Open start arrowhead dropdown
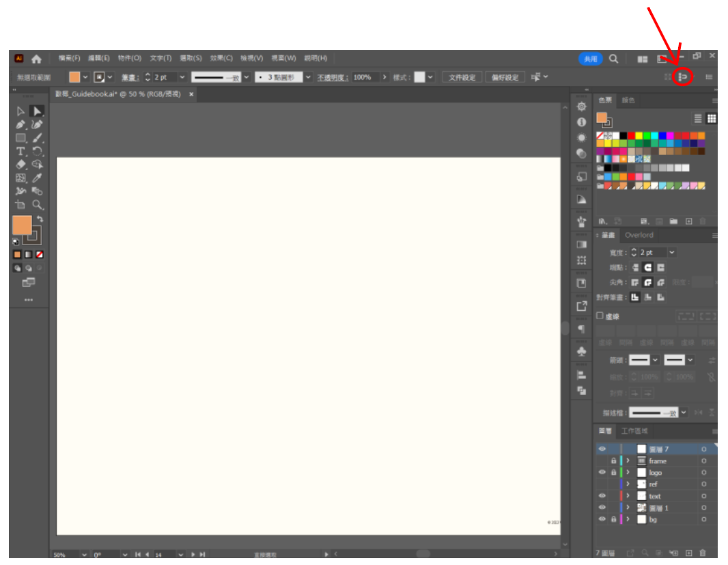The width and height of the screenshot is (728, 565). (x=655, y=359)
